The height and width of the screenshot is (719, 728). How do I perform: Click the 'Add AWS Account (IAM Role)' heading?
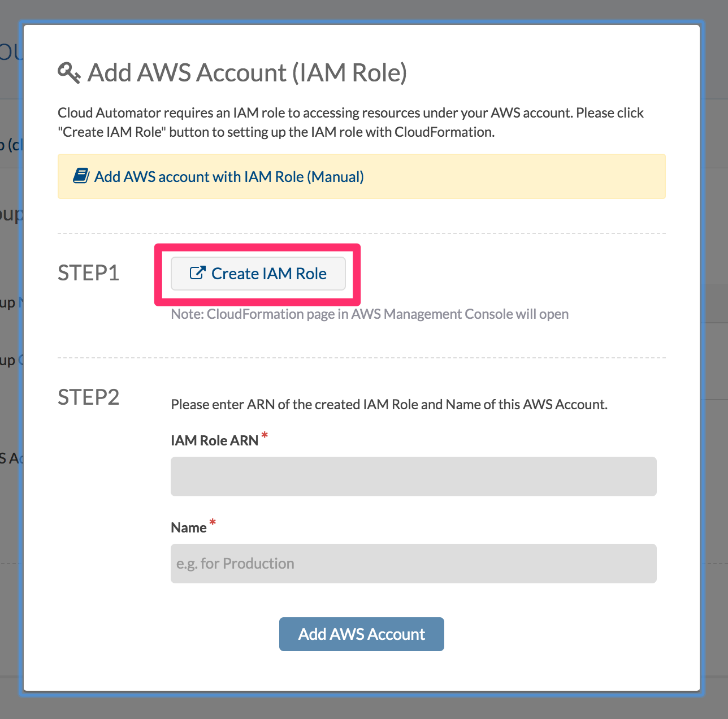[x=248, y=73]
